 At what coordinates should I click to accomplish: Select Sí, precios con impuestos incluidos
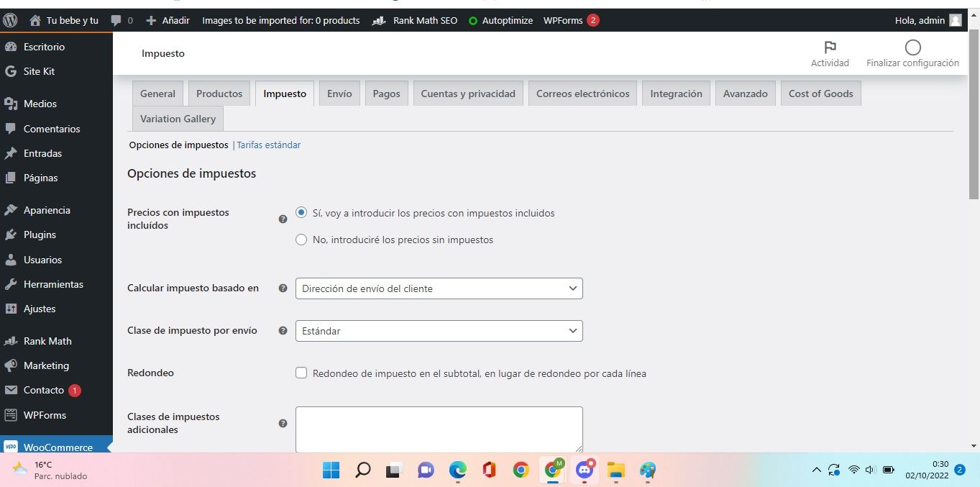tap(302, 213)
